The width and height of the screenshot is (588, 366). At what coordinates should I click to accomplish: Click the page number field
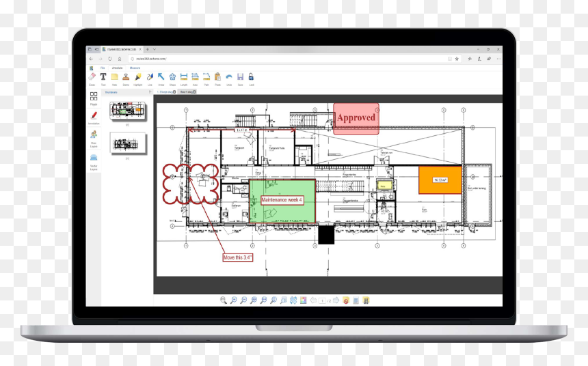coord(322,301)
